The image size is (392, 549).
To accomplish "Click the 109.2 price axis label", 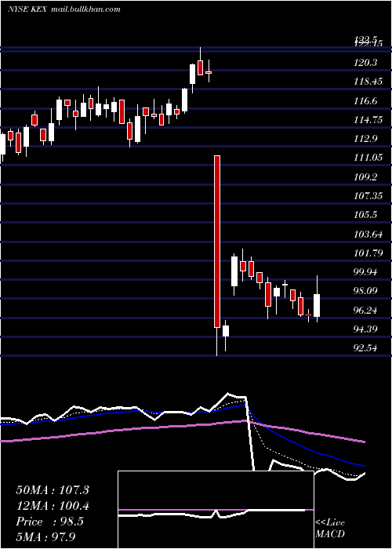I will 365,177.
